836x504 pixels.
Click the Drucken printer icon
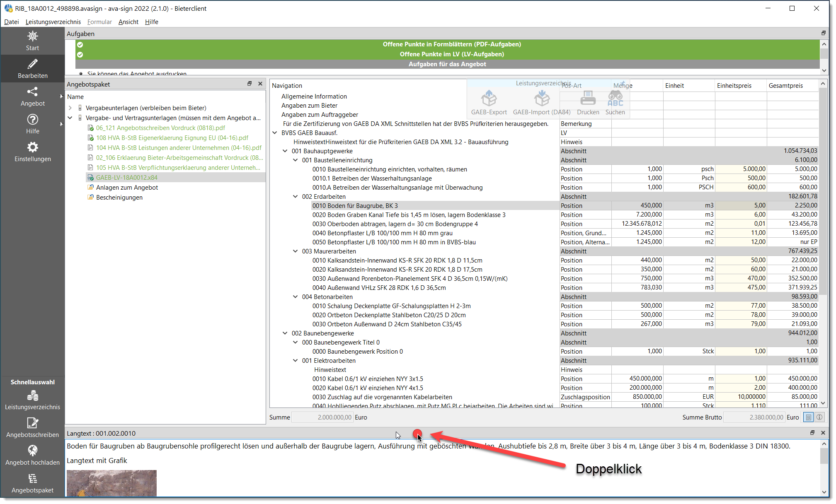(588, 99)
